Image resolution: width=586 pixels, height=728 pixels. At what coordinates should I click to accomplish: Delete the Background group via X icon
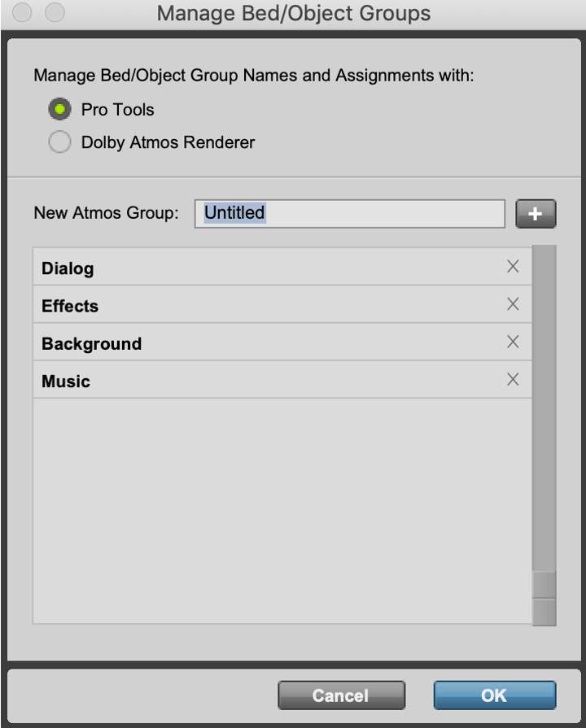pos(513,342)
